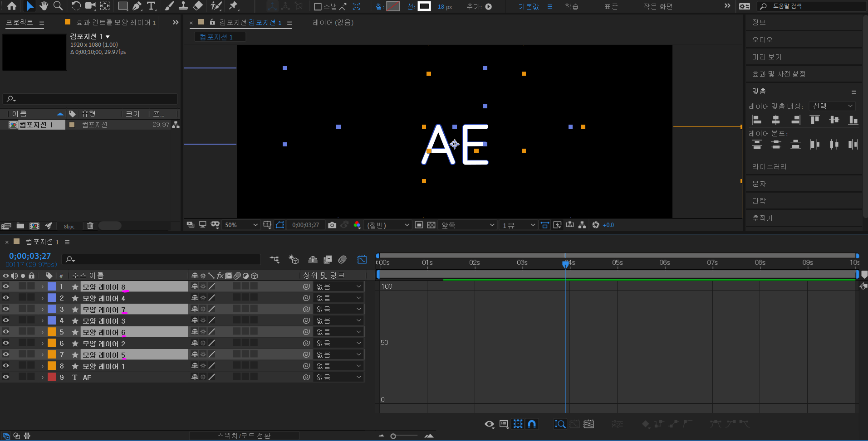Align layers to top edge

[x=815, y=120]
